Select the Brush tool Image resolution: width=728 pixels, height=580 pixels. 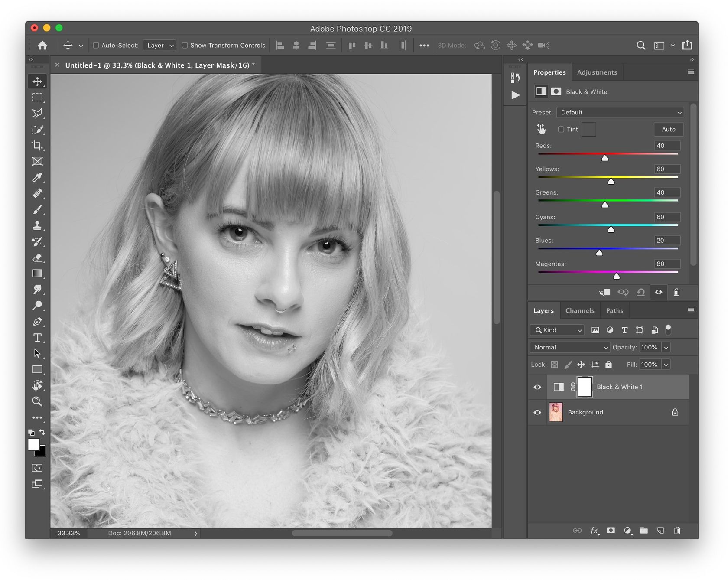tap(37, 209)
